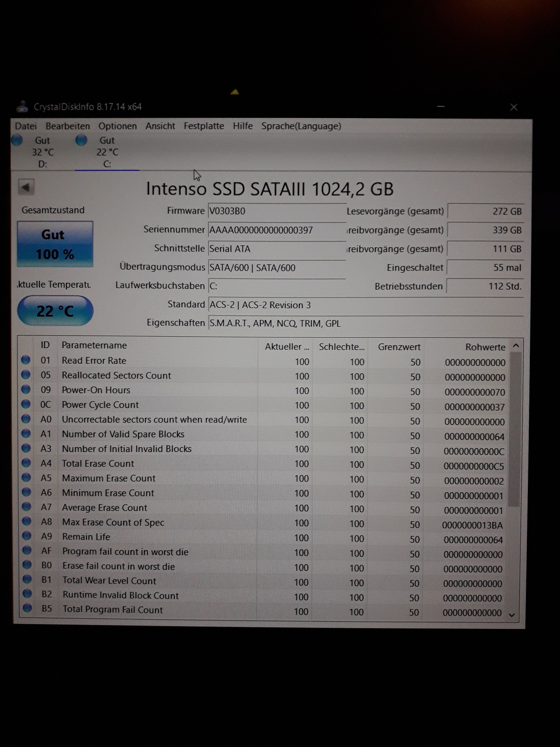Viewport: 560px width, 747px height.
Task: Click the status orb of Total Erase Count
Action: point(26,463)
